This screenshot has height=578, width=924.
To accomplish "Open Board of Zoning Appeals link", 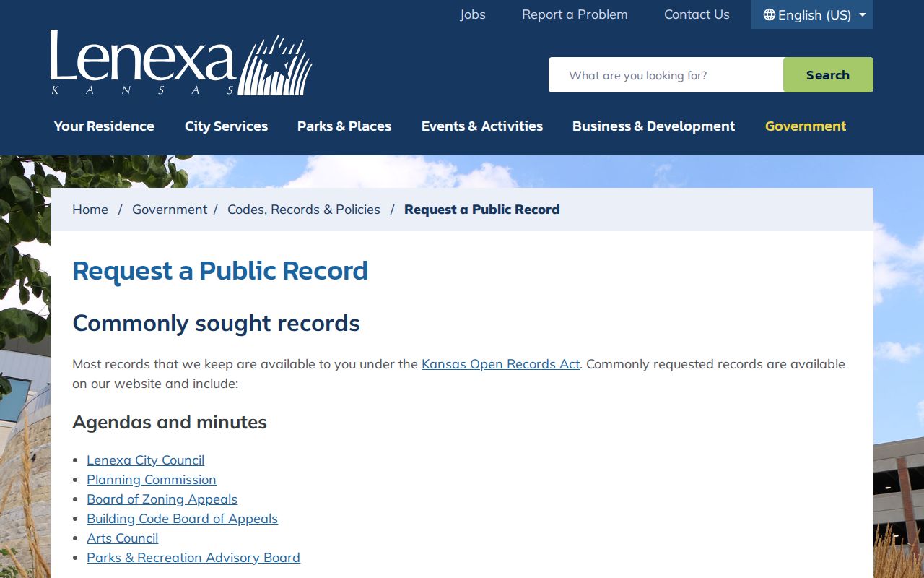I will pyautogui.click(x=162, y=499).
